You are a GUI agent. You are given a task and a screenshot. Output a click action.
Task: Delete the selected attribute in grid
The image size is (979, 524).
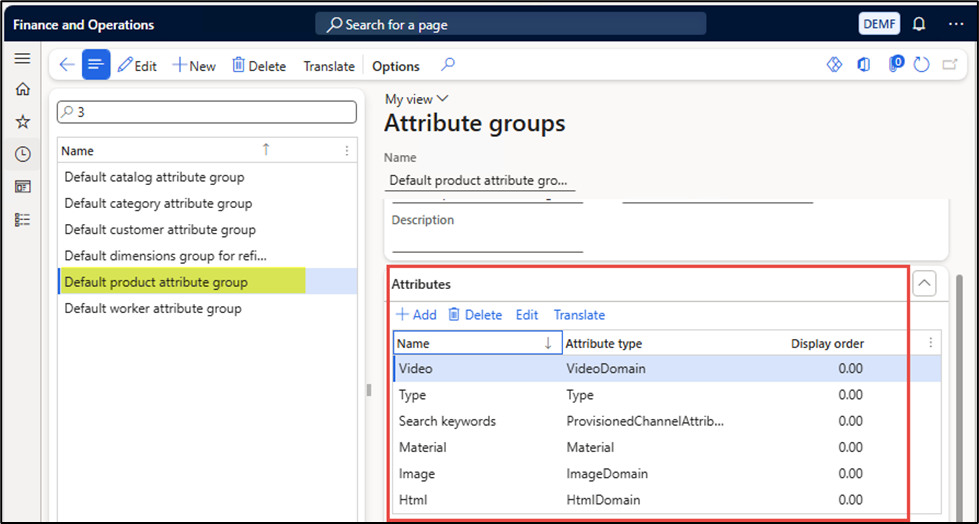click(475, 315)
